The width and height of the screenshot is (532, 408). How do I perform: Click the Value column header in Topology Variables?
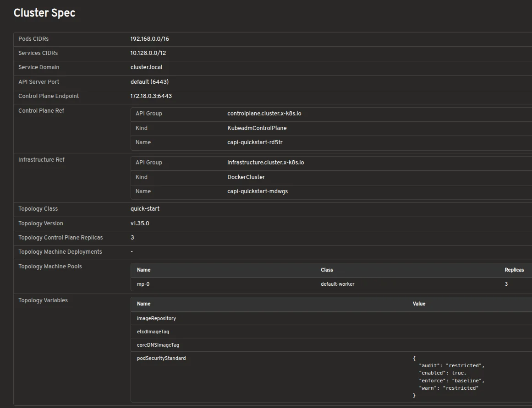[x=419, y=304]
